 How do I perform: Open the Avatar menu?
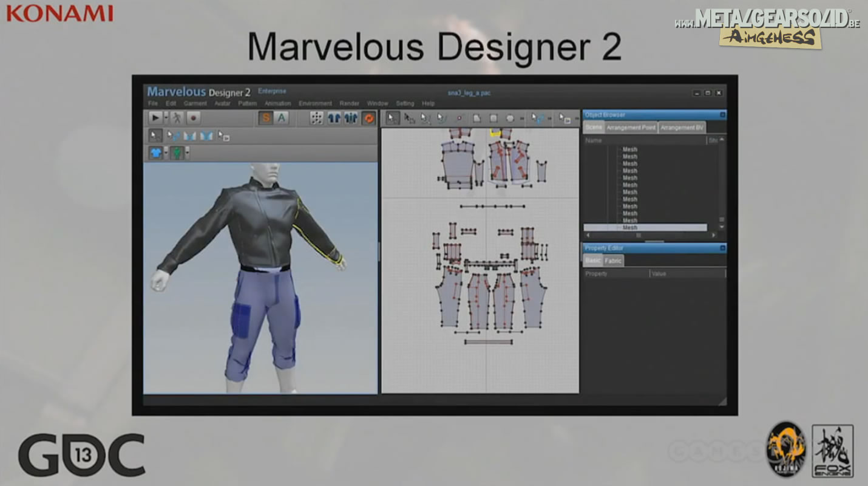click(x=222, y=103)
